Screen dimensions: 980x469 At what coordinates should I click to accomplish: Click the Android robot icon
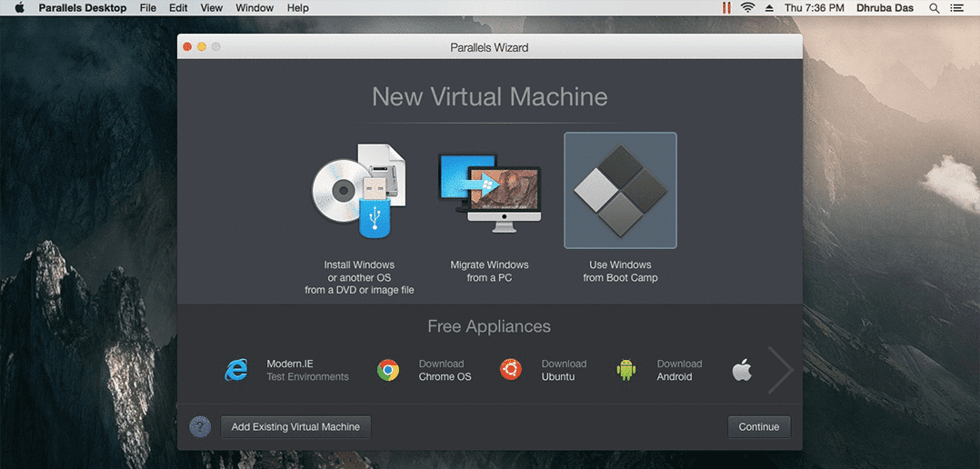626,370
